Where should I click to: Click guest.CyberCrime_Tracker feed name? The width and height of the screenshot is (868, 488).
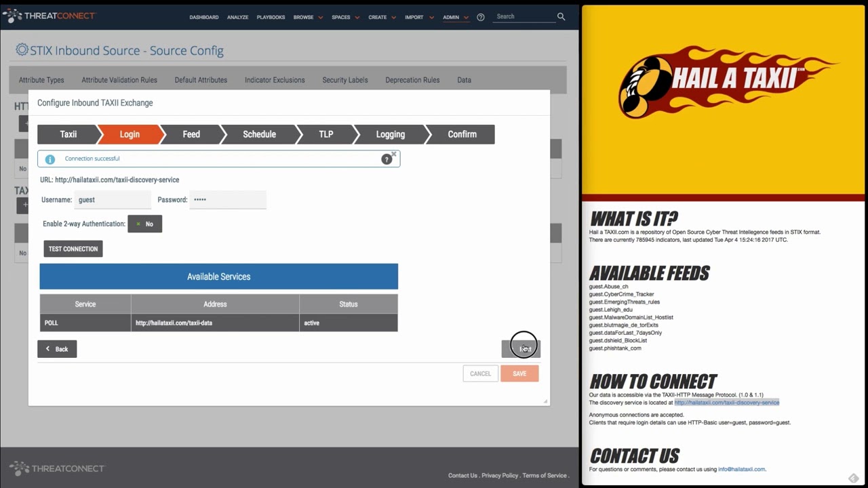click(621, 294)
